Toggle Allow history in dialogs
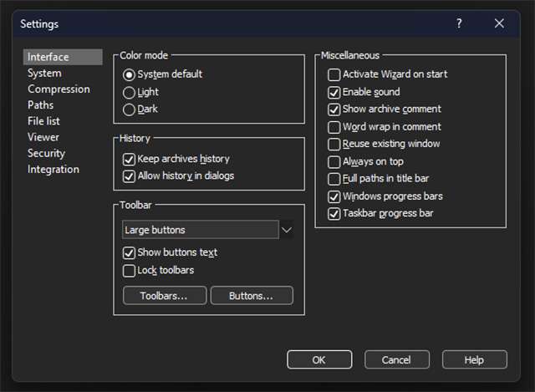Screen dimensions: 535x392 (130, 176)
